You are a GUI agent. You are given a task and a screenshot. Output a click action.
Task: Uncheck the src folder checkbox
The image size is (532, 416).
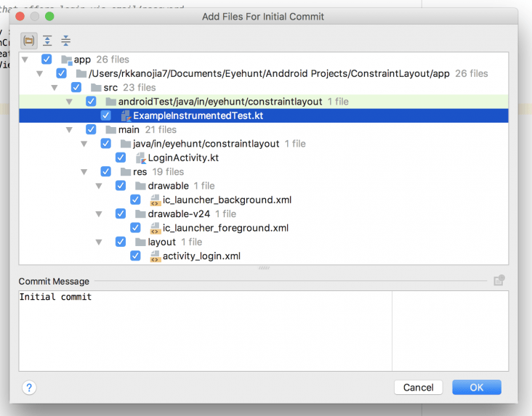pos(76,87)
